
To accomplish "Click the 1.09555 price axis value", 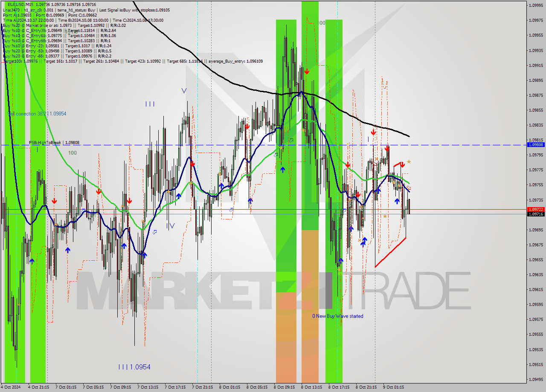I will 536,334.
